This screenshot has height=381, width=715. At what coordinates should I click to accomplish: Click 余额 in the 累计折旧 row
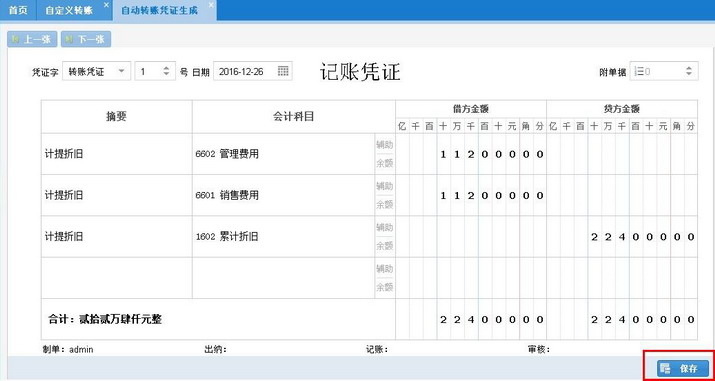coord(384,246)
